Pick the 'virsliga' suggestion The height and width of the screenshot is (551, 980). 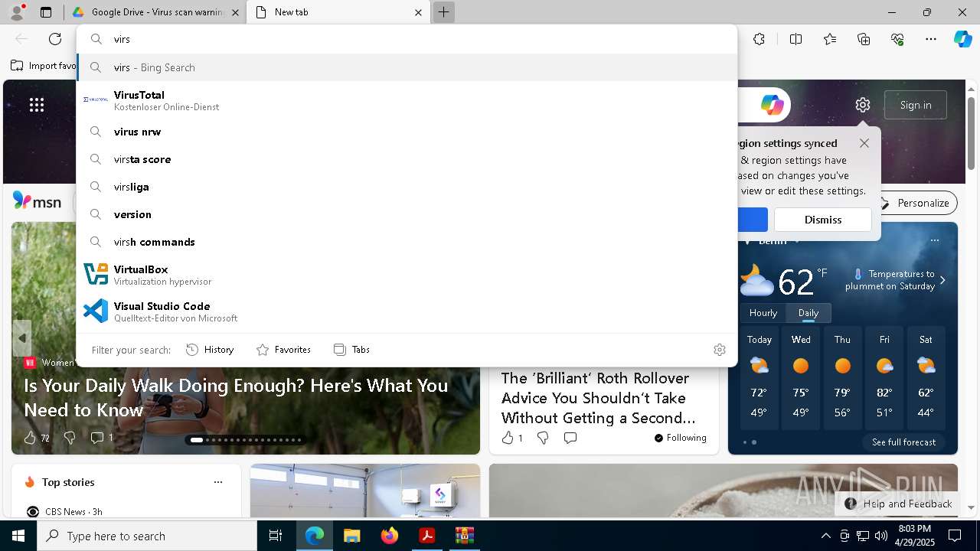pyautogui.click(x=407, y=187)
